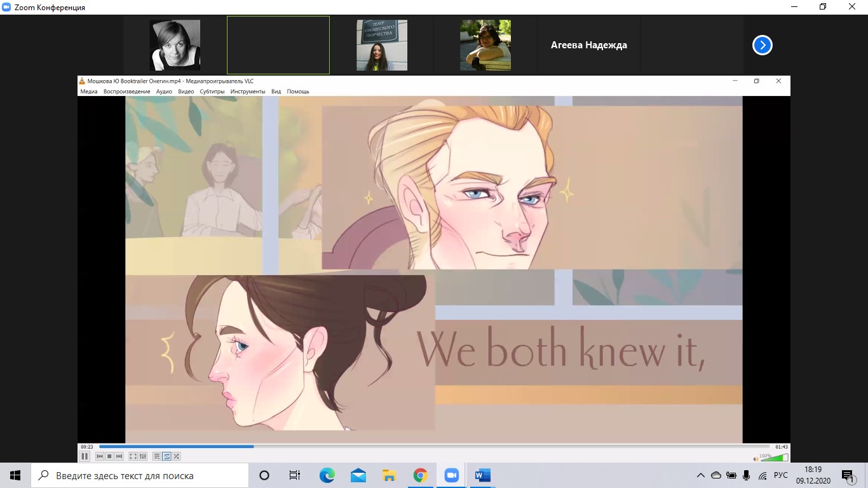Screen dimensions: 868x488
Task: Open Cortana circle icon on taskbar
Action: 264,475
